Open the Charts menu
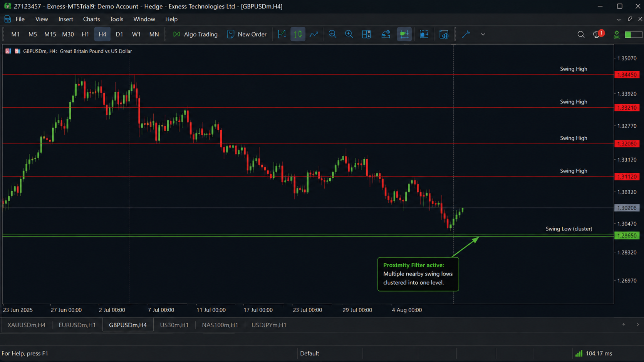644x362 pixels. (x=91, y=19)
